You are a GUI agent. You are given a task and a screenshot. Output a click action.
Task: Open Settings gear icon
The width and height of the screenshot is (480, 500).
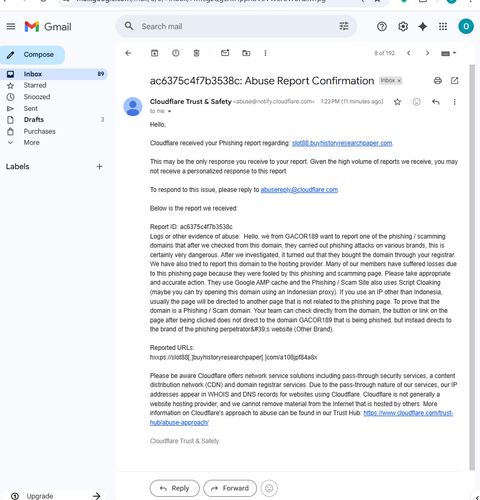point(403,26)
